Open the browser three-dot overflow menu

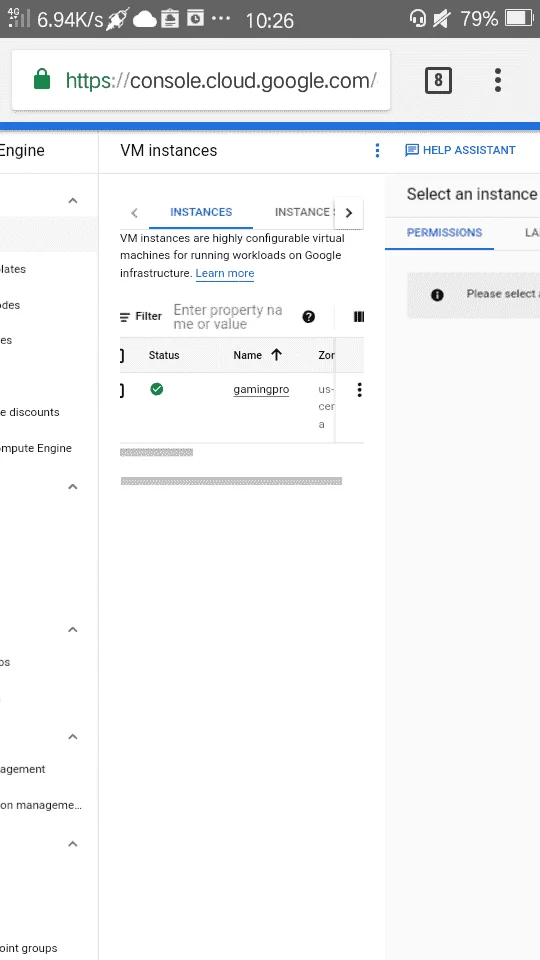[498, 80]
